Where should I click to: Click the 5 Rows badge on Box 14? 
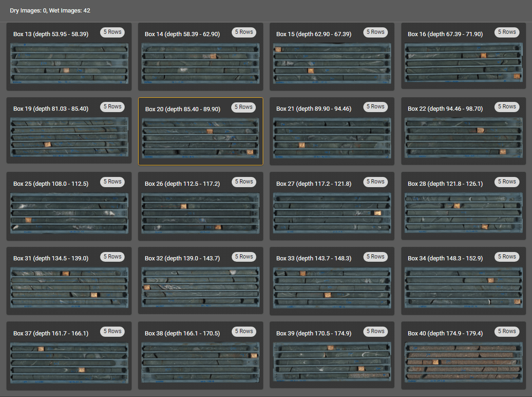244,32
